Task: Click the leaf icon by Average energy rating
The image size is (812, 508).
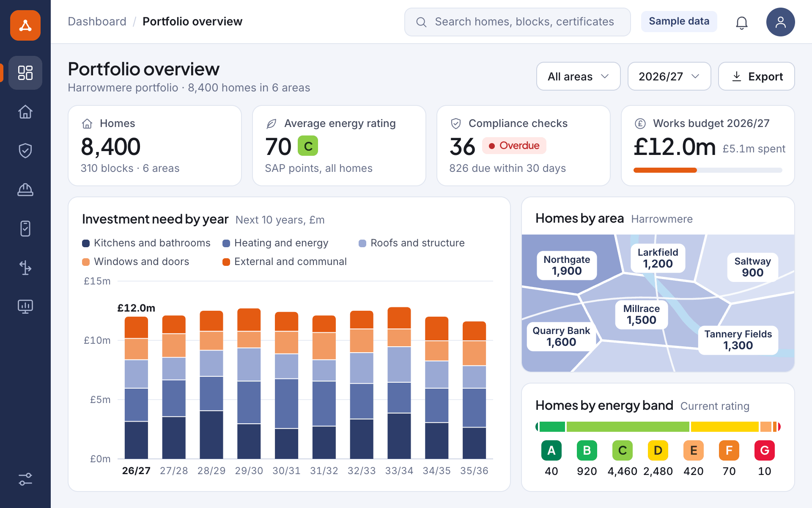Action: 272,124
